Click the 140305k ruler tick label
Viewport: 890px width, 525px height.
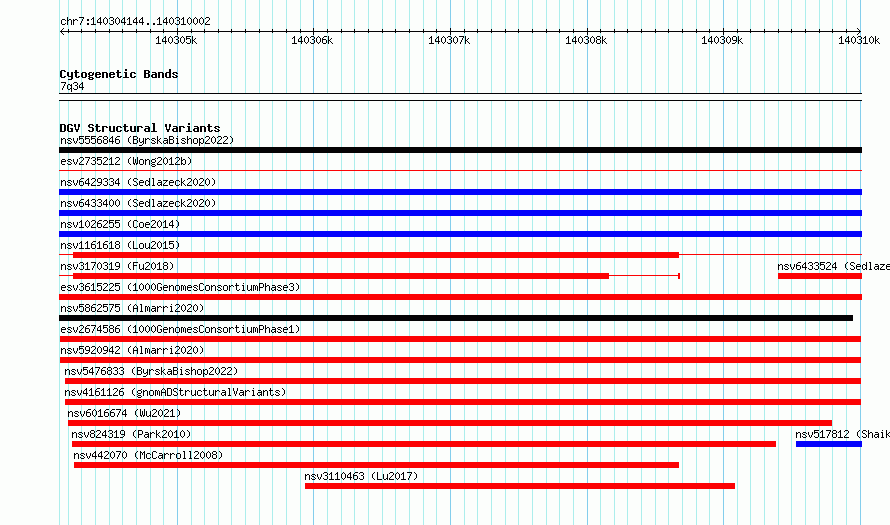click(x=176, y=40)
